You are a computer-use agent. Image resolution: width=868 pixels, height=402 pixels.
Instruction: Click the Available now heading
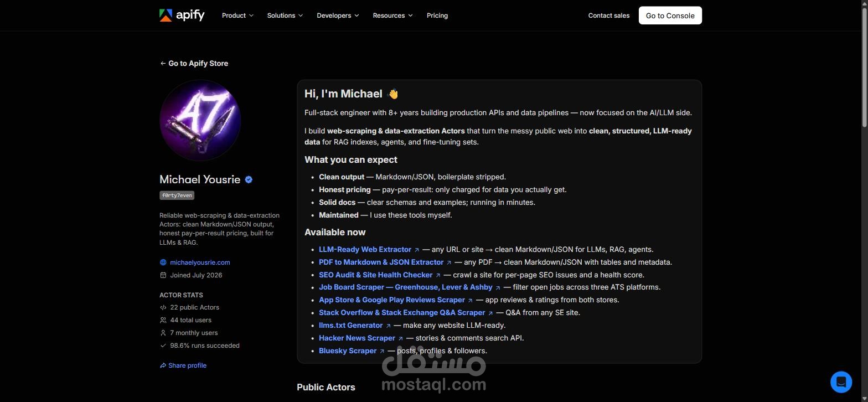coord(335,233)
